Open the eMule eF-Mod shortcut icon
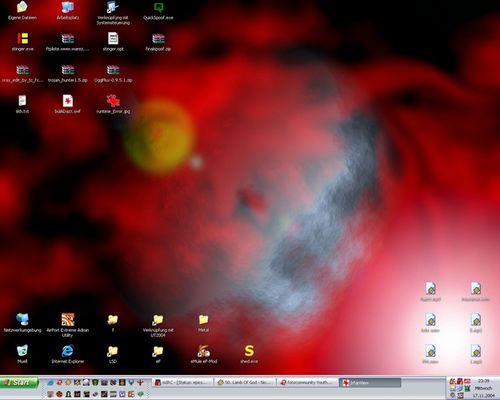The height and width of the screenshot is (400, 500). point(203,354)
